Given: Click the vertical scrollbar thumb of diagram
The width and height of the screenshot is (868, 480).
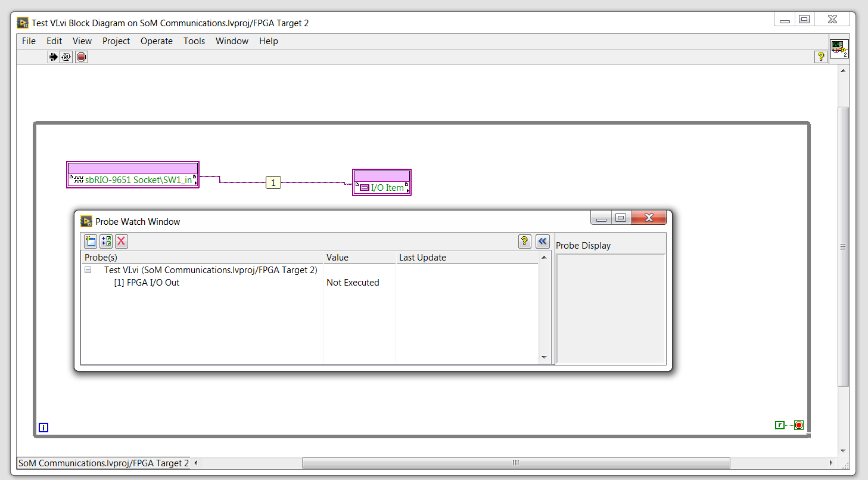Looking at the screenshot, I should point(843,247).
